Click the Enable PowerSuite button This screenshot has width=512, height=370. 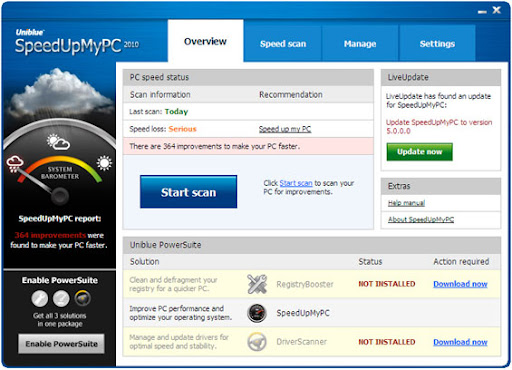[61, 344]
